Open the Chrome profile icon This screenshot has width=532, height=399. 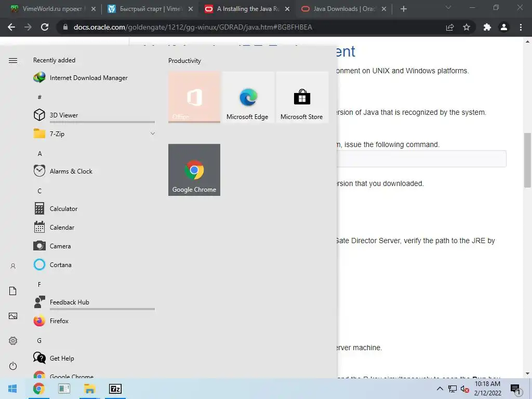tap(504, 27)
